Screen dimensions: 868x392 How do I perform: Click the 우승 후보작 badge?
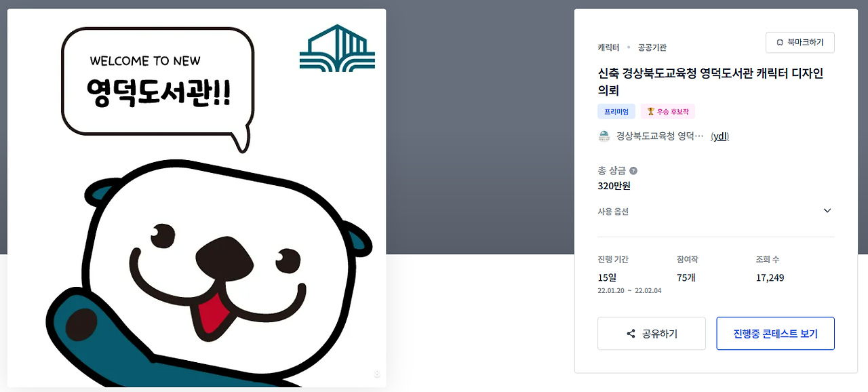[x=668, y=112]
